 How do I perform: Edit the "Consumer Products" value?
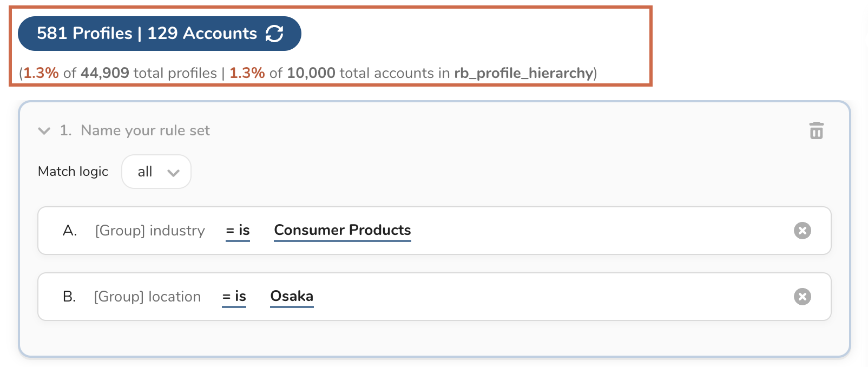tap(342, 230)
